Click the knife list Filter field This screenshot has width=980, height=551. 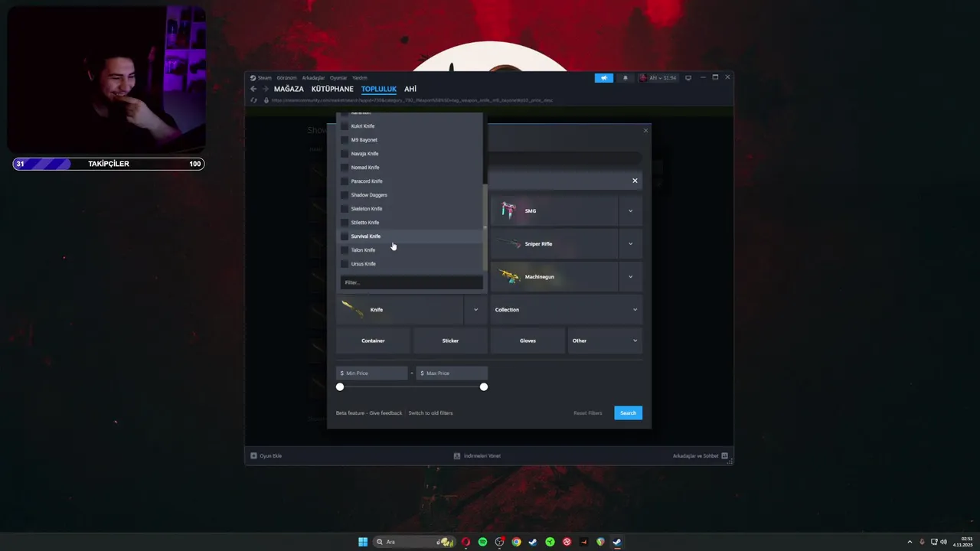412,283
